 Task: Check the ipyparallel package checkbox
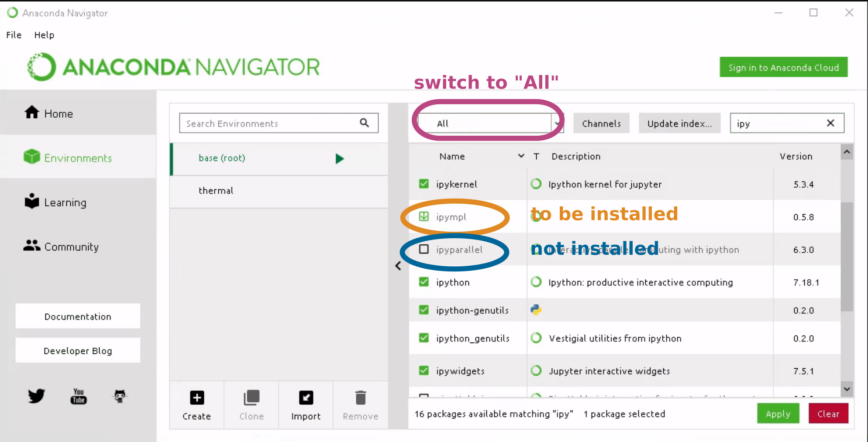coord(424,249)
